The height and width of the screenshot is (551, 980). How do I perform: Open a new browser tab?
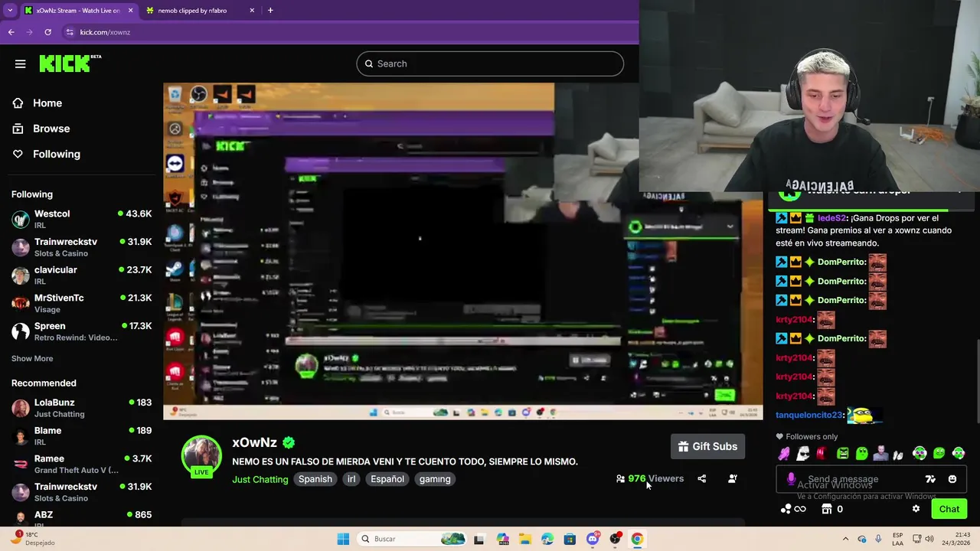270,11
